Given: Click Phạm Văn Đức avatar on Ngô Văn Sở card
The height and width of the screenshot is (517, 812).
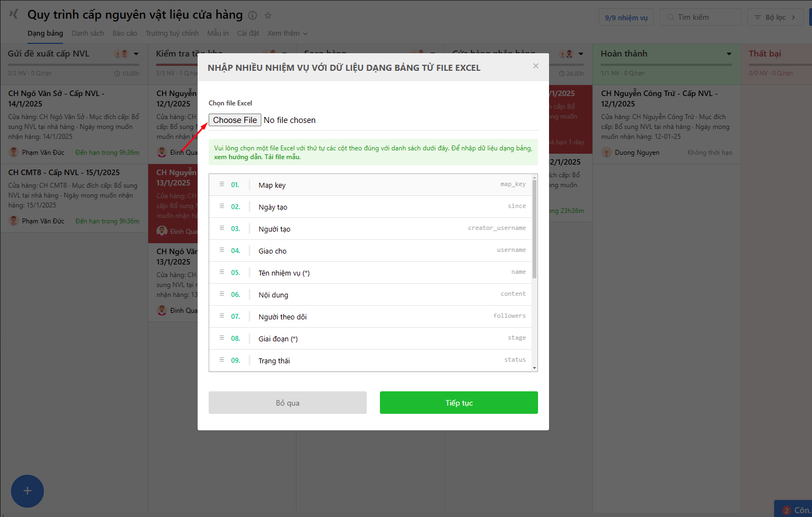Looking at the screenshot, I should coord(14,152).
